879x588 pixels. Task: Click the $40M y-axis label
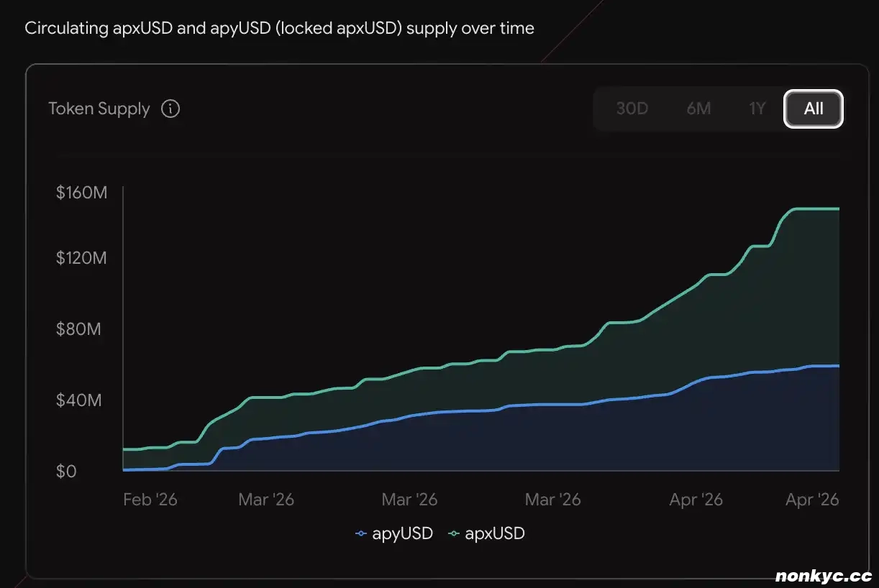[x=78, y=400]
